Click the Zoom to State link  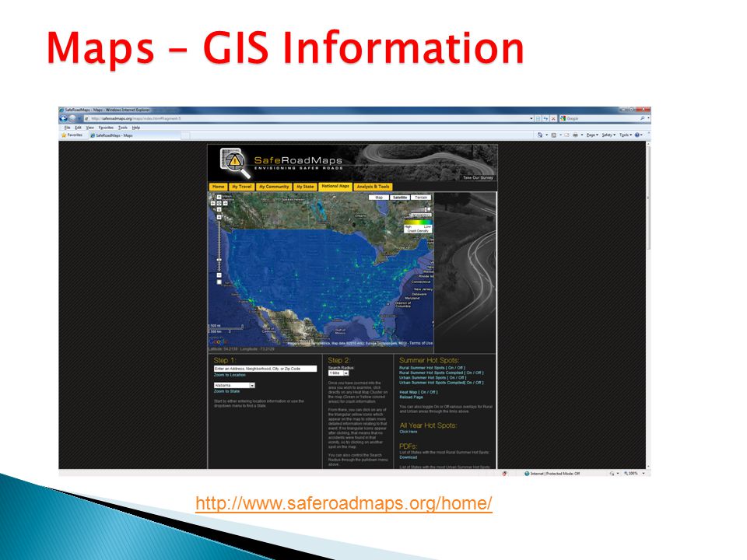[226, 391]
